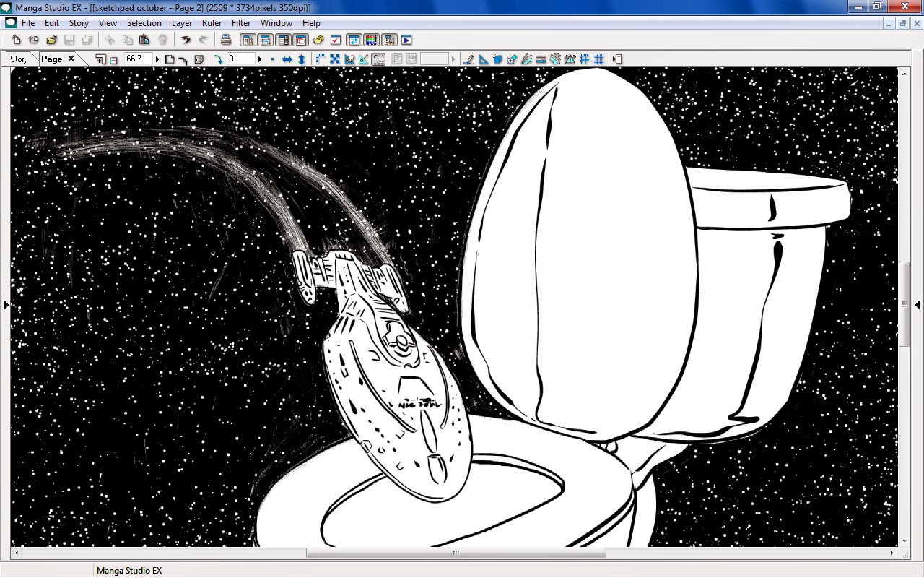Viewport: 924px width, 578px height.
Task: Open the rotation angle dropdown arrow
Action: coord(260,59)
